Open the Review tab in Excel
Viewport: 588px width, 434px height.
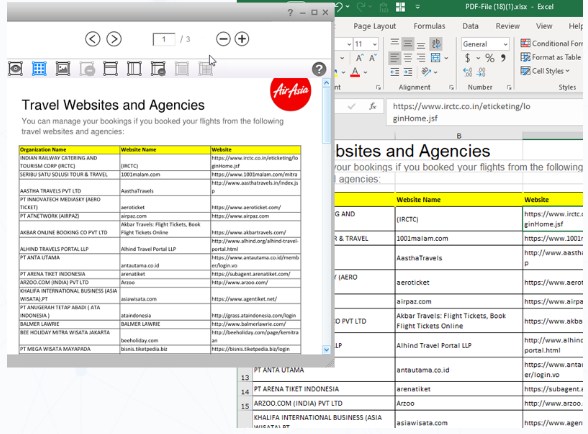click(507, 26)
